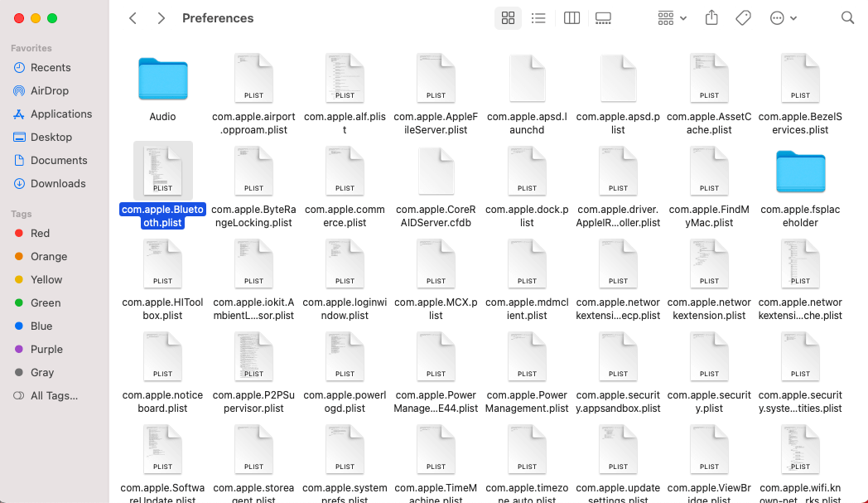Image resolution: width=868 pixels, height=503 pixels.
Task: Go forward with the right chevron
Action: point(161,18)
